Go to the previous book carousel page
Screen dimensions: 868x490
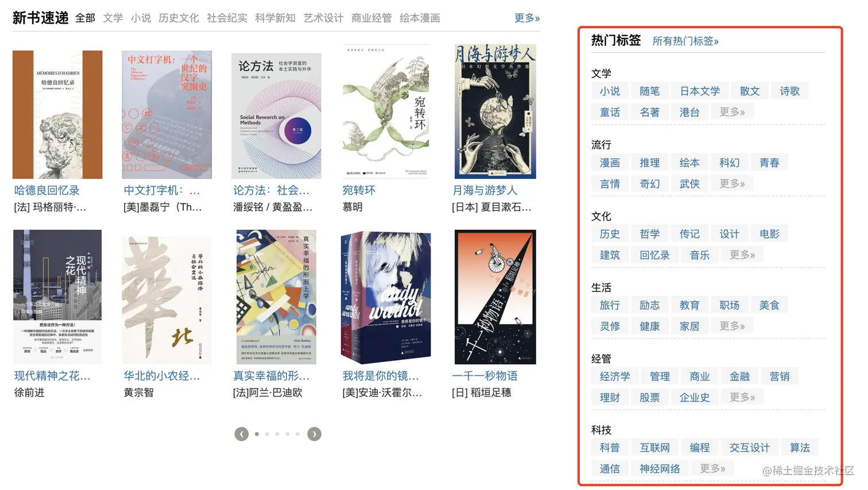[242, 434]
